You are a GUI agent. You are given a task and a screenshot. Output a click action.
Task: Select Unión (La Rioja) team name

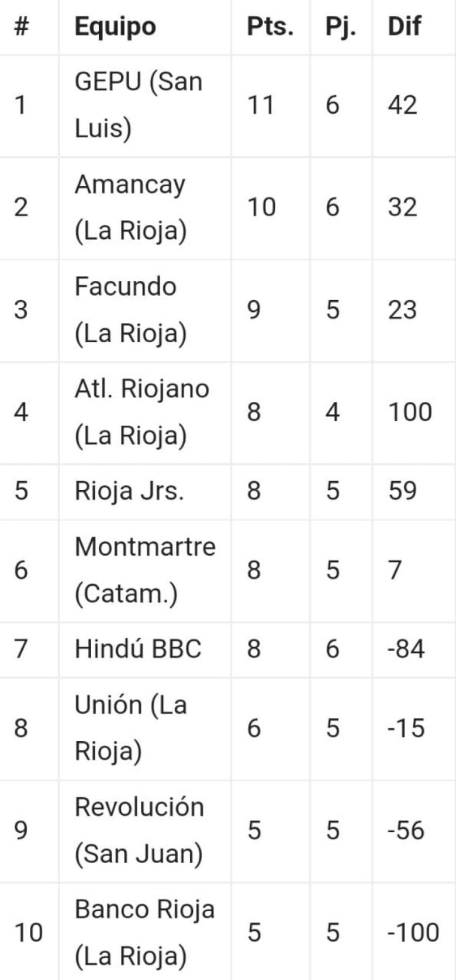click(130, 728)
